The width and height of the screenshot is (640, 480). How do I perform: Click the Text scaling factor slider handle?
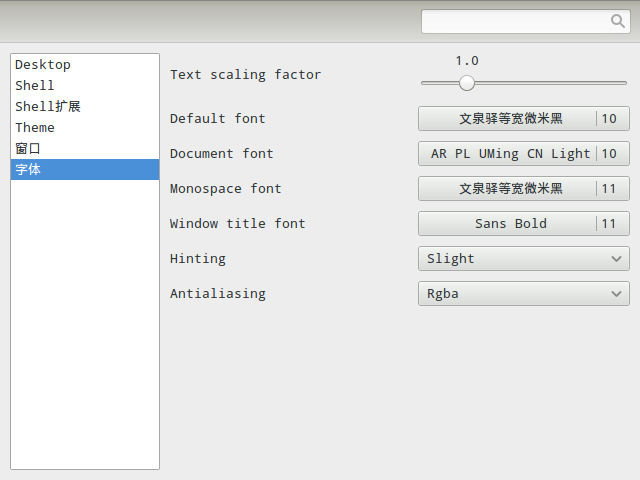click(467, 83)
